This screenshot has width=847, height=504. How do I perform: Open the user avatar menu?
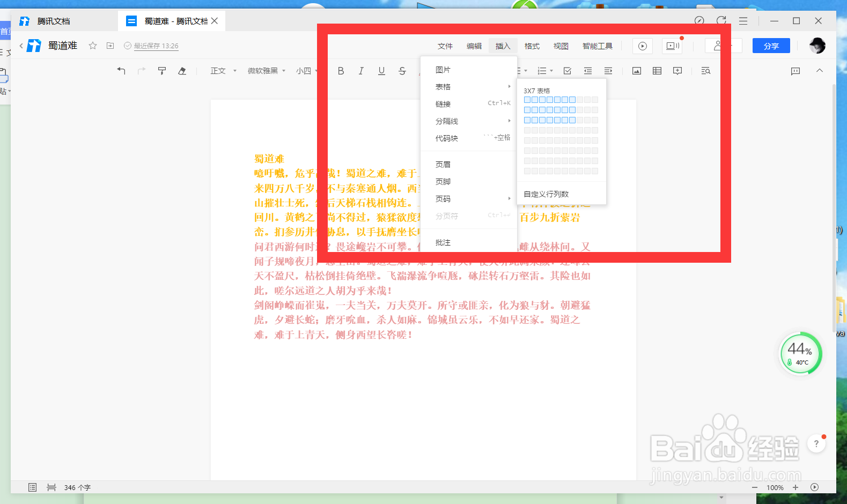(817, 46)
